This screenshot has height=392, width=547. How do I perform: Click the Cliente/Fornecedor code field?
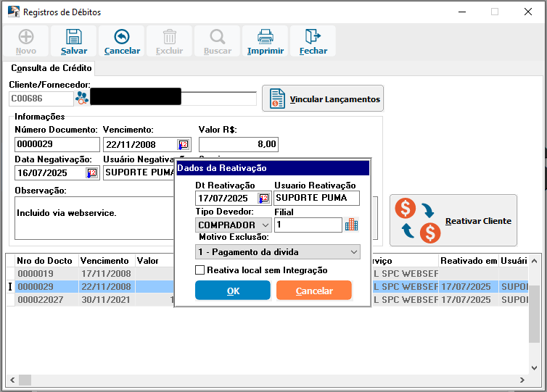[x=41, y=99]
